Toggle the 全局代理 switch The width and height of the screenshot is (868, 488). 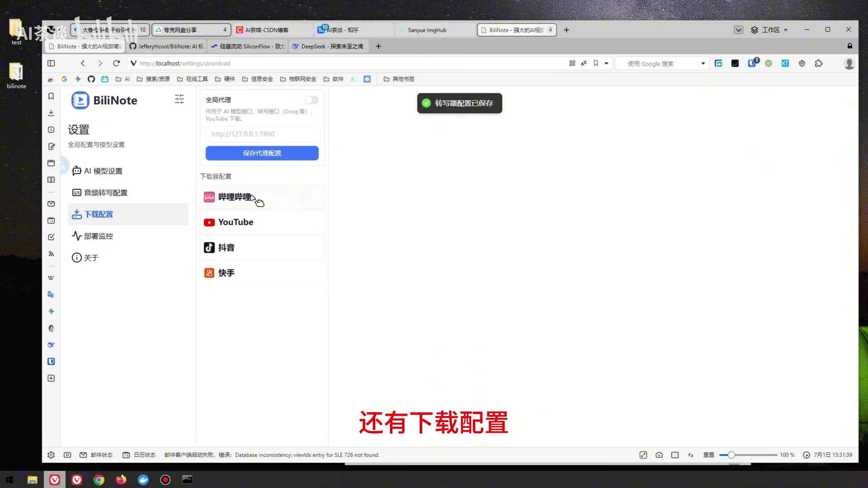pyautogui.click(x=311, y=100)
